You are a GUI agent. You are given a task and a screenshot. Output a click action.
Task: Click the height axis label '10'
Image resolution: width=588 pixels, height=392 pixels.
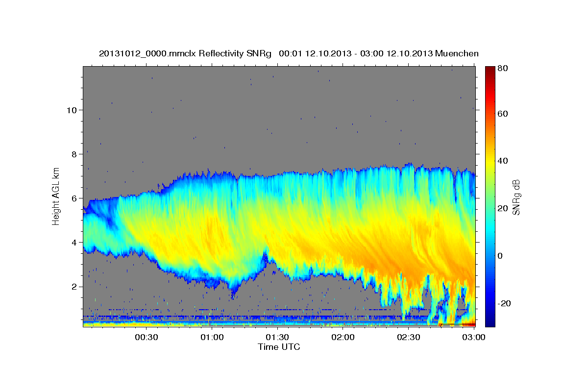(71, 110)
